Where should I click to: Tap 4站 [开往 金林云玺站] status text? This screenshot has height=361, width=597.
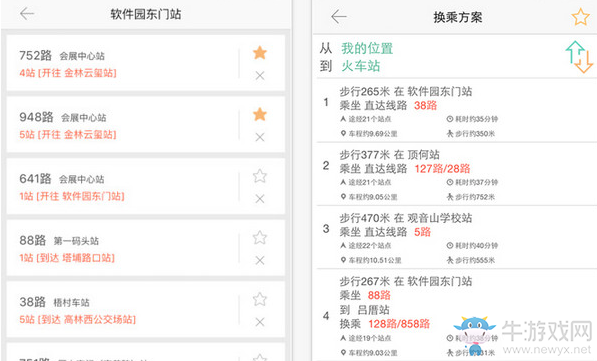[68, 73]
